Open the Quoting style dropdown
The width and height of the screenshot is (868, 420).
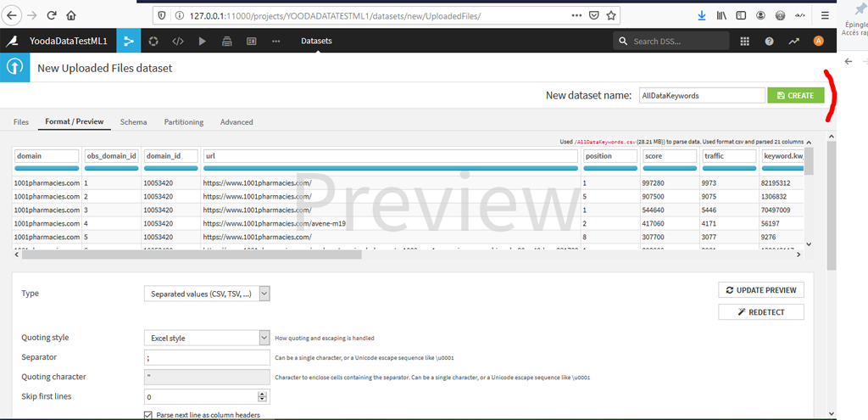click(x=207, y=338)
